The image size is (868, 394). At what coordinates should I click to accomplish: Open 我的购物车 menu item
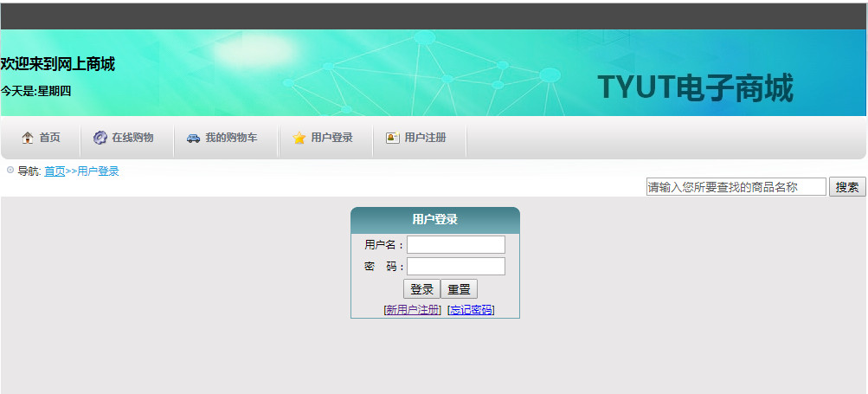(x=231, y=138)
